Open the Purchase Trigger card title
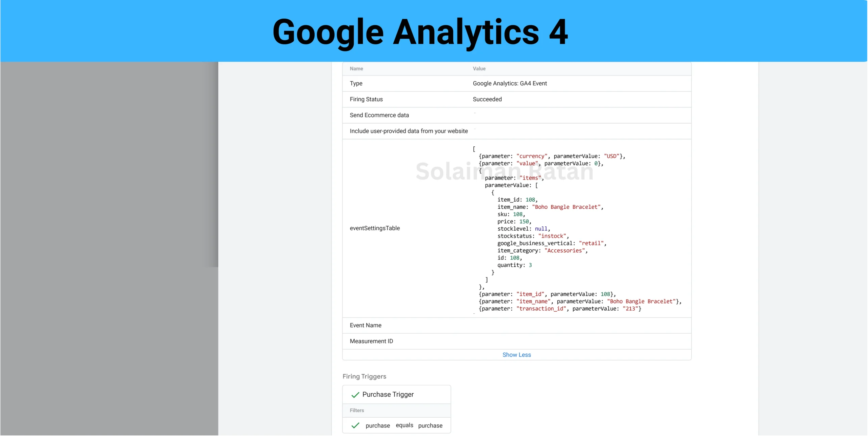The height and width of the screenshot is (436, 868). [388, 394]
